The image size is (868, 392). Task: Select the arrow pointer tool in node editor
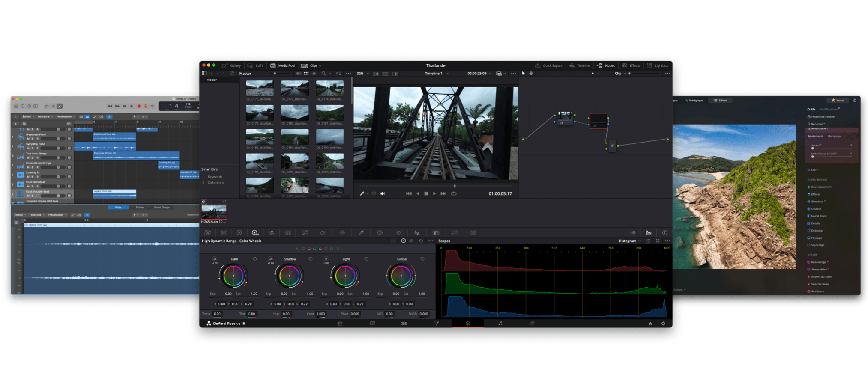[523, 74]
